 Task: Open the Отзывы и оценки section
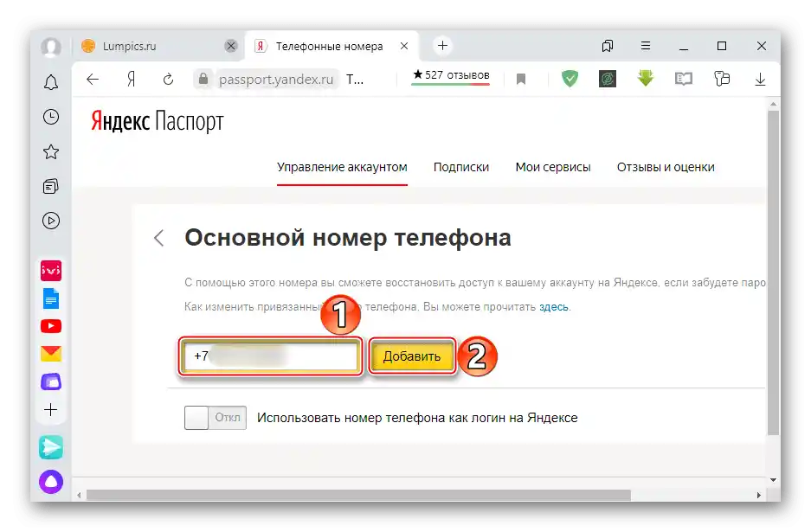(666, 168)
